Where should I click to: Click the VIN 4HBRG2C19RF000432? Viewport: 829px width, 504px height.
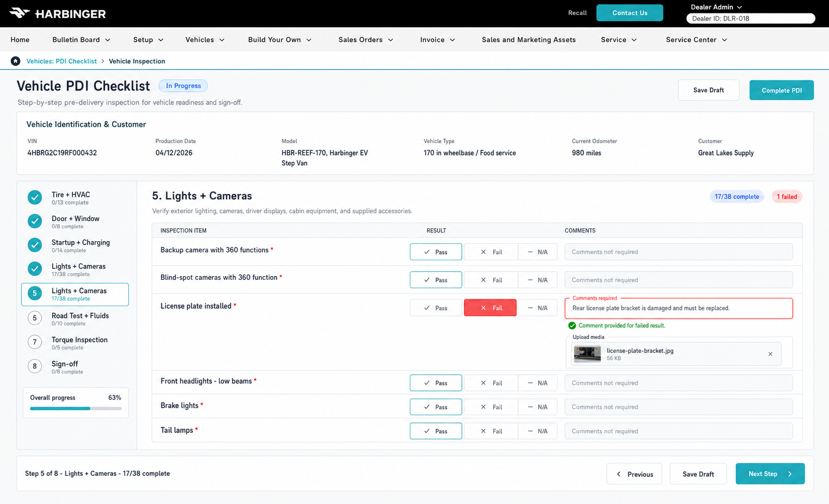(62, 153)
